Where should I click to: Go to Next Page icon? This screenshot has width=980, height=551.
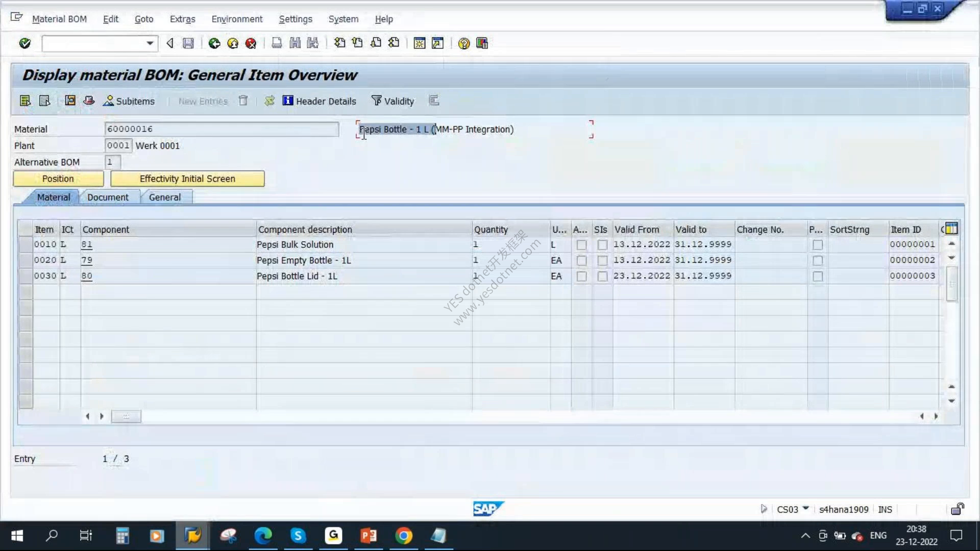coord(376,43)
